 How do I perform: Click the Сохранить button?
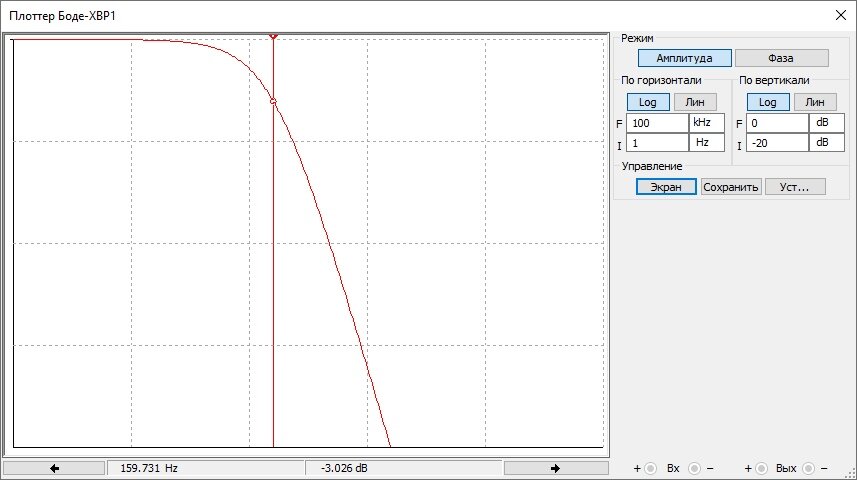(x=730, y=187)
